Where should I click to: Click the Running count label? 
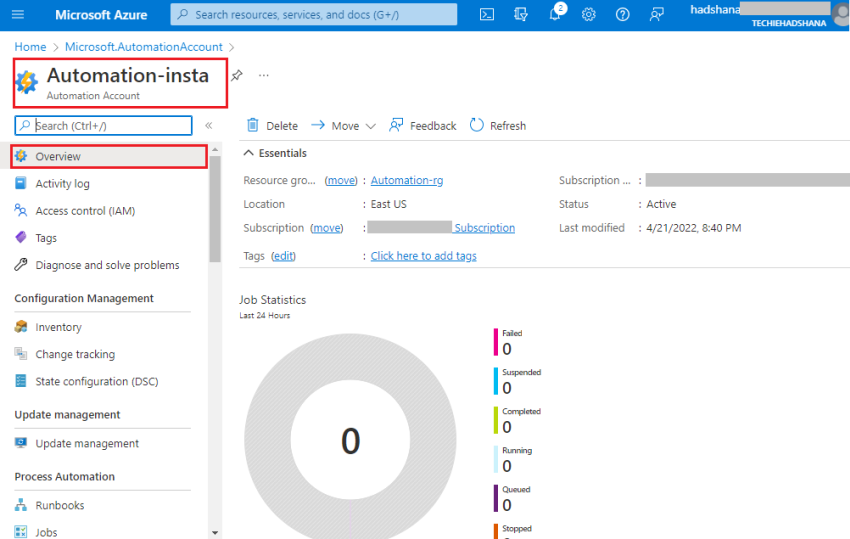tap(517, 451)
